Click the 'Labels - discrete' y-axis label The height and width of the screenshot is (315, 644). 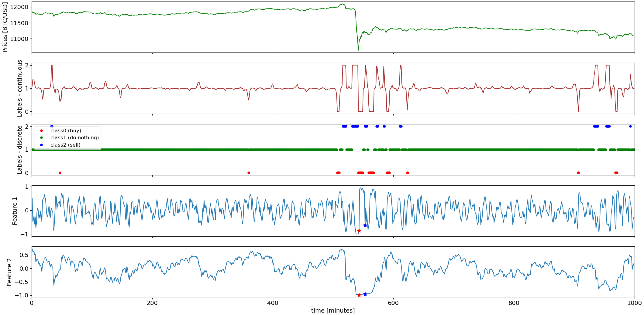pos(19,150)
